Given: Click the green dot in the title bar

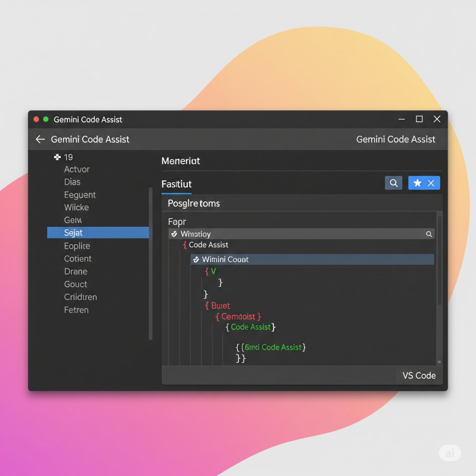Looking at the screenshot, I should (x=46, y=119).
